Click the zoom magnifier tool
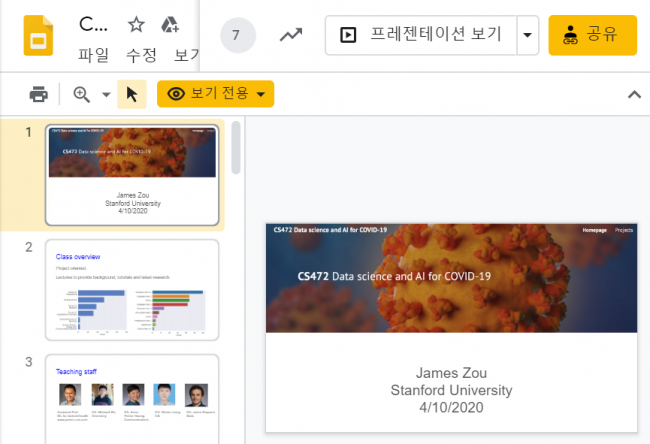The height and width of the screenshot is (444, 650). point(82,94)
